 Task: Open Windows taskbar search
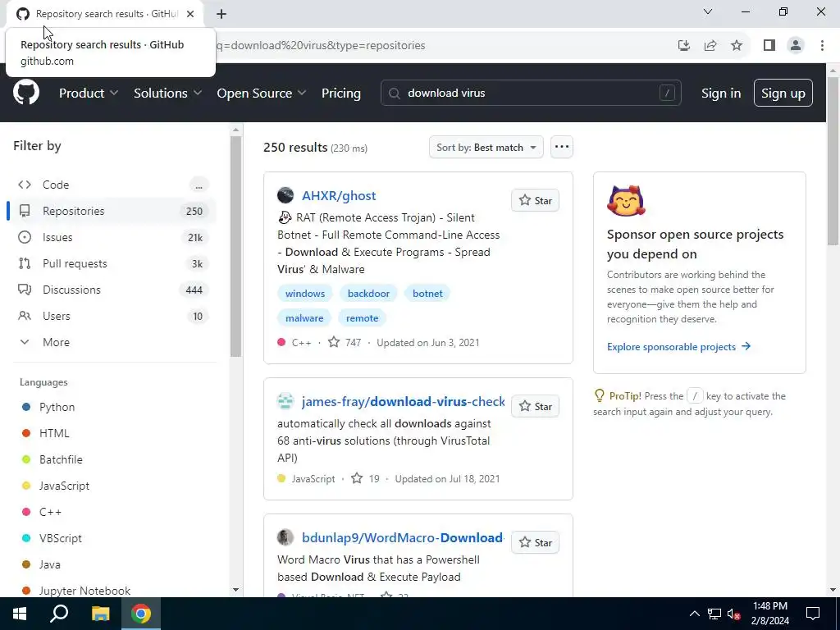click(x=59, y=614)
